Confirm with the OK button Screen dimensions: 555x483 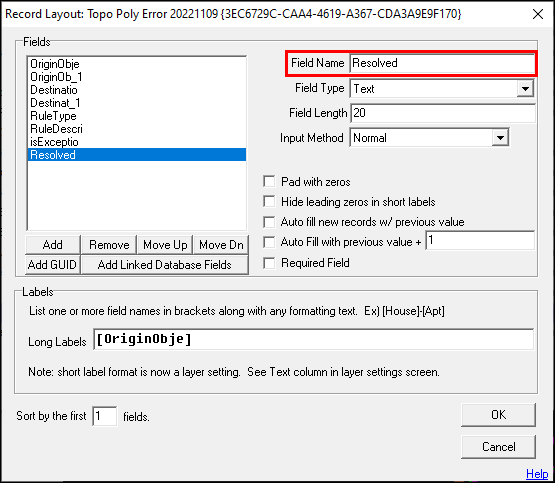pos(498,415)
